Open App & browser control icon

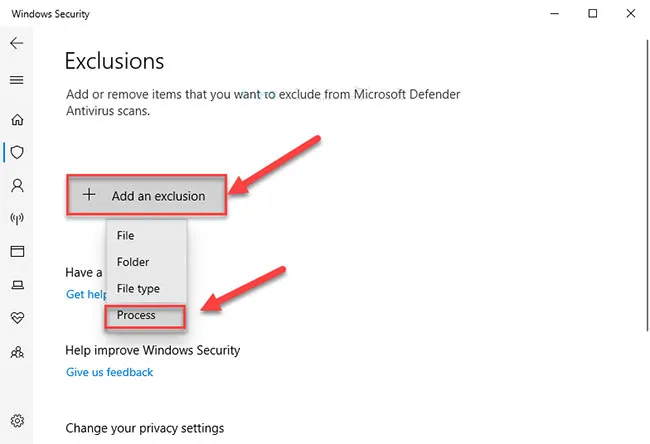click(16, 251)
